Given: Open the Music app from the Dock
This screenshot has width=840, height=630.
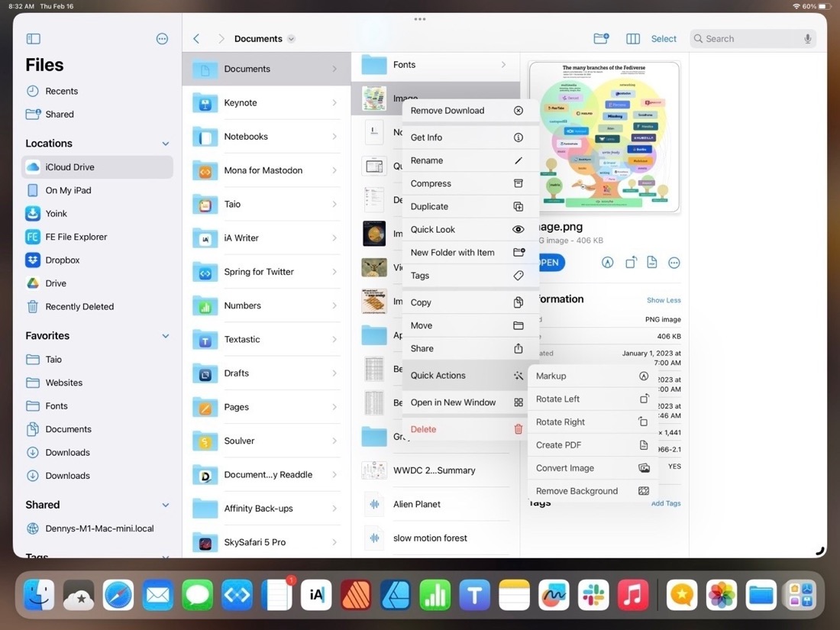Looking at the screenshot, I should 633,594.
